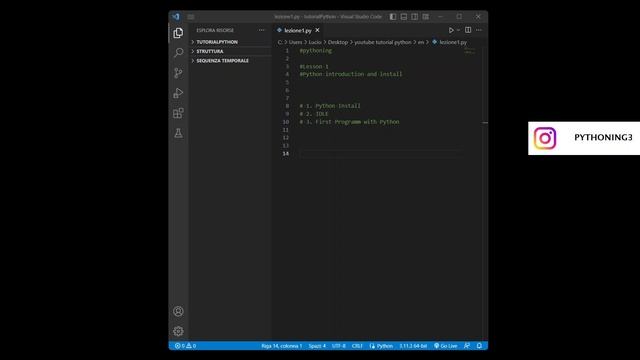Viewport: 640px width, 360px height.
Task: Click line number 1 in gutter
Action: click(x=287, y=51)
